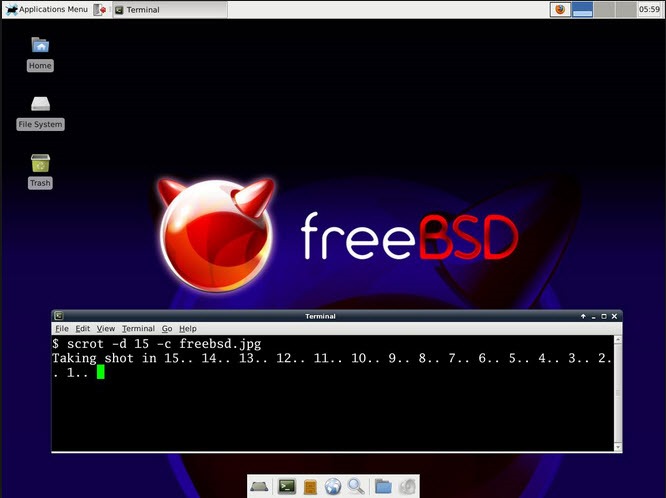Viewport: 666px width, 498px height.
Task: Click the Terminal scrollbar up arrow
Action: [618, 340]
